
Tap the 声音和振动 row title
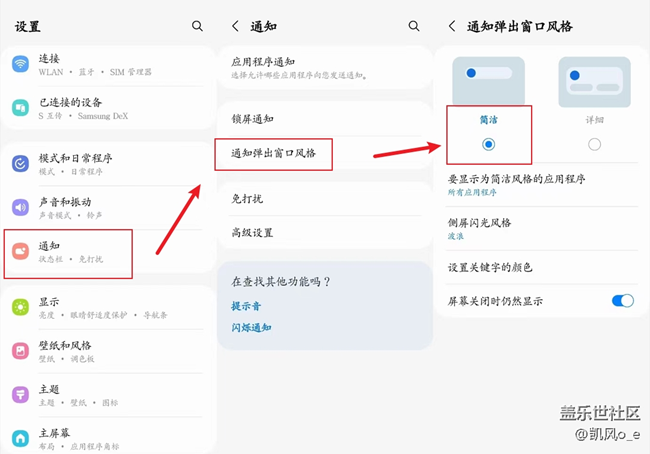65,202
